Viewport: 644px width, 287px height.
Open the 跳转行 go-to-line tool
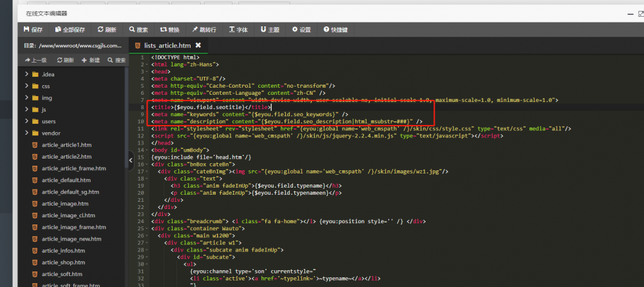click(204, 30)
